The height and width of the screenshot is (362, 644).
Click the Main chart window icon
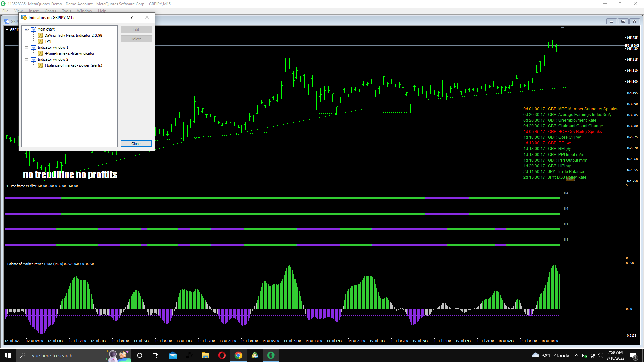pyautogui.click(x=33, y=29)
